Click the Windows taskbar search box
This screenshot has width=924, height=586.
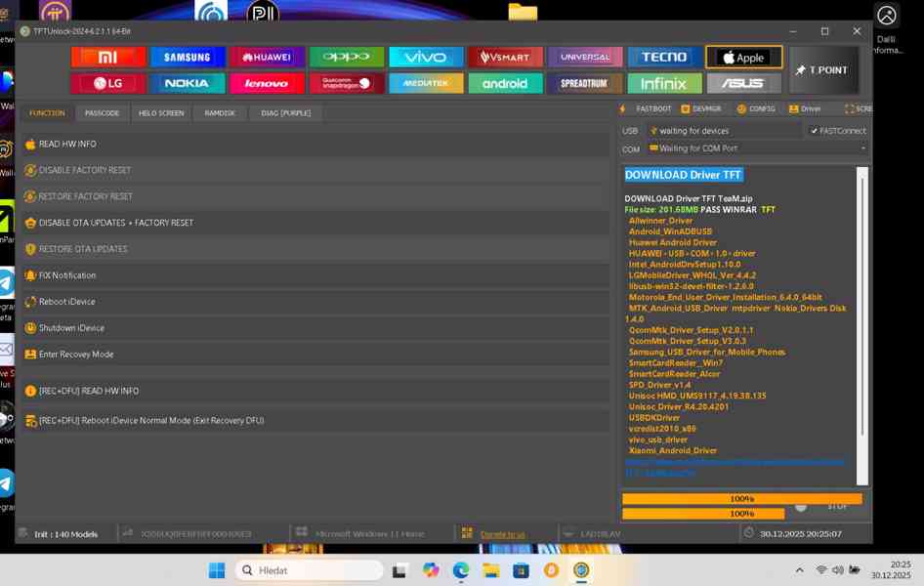coord(310,570)
